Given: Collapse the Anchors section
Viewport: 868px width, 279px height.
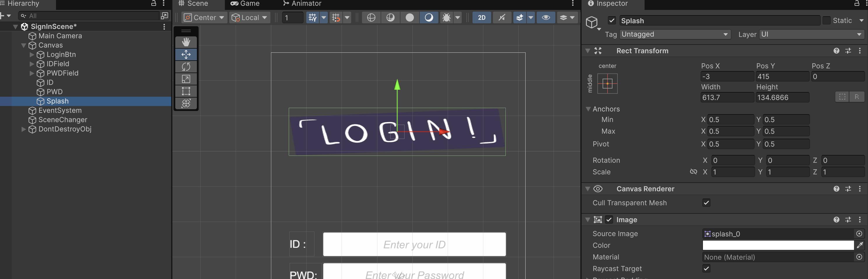Looking at the screenshot, I should pos(588,109).
